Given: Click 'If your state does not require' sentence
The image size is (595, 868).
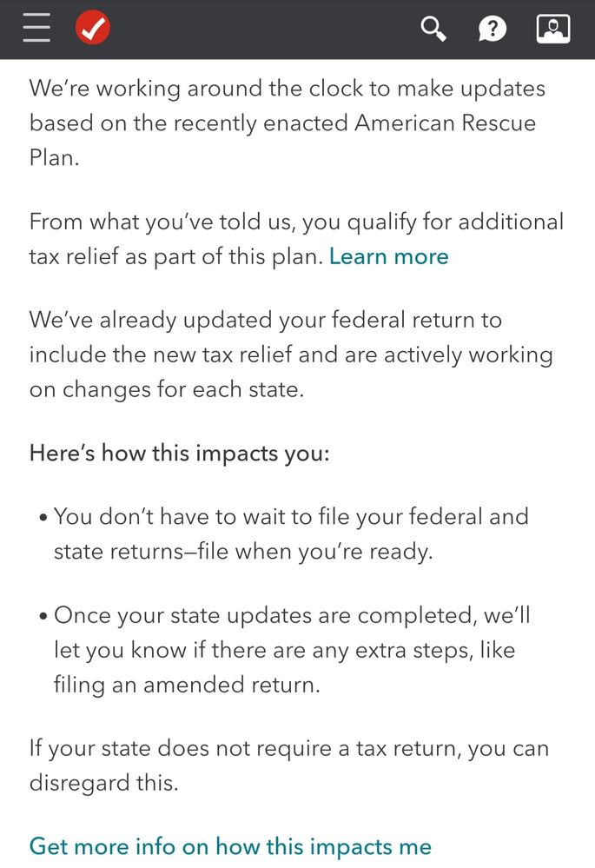Looking at the screenshot, I should tap(288, 749).
